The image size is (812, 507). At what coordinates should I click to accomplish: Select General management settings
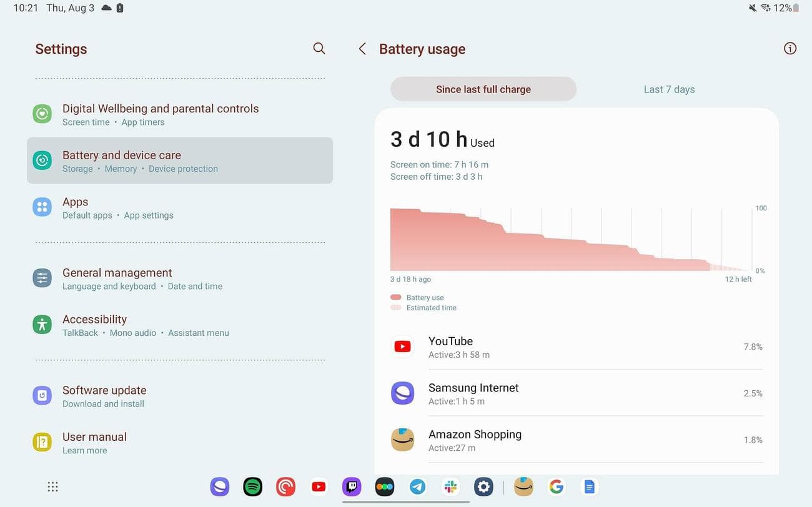click(117, 278)
